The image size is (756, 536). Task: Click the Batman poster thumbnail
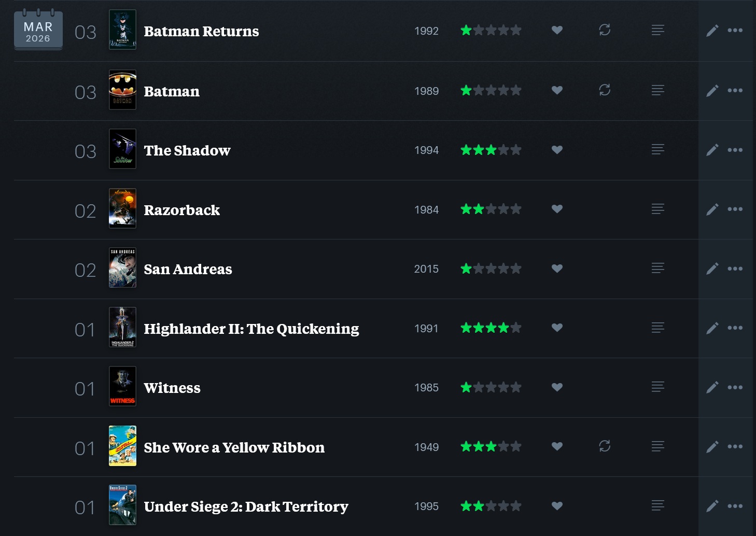123,90
